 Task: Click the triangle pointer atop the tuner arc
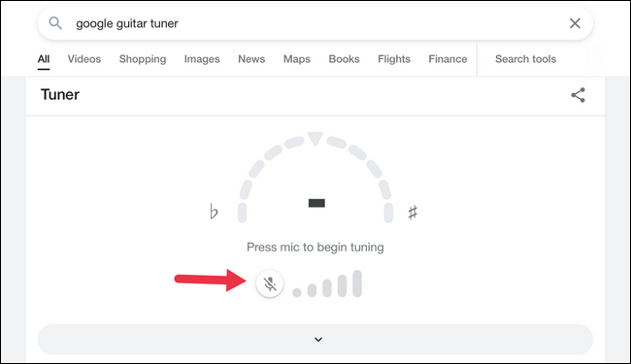pyautogui.click(x=315, y=139)
